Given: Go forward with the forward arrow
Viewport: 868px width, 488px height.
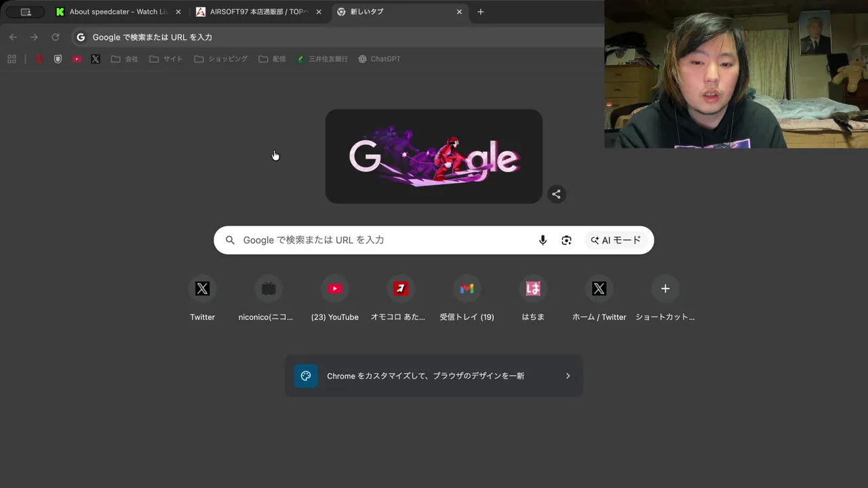Looking at the screenshot, I should tap(34, 37).
